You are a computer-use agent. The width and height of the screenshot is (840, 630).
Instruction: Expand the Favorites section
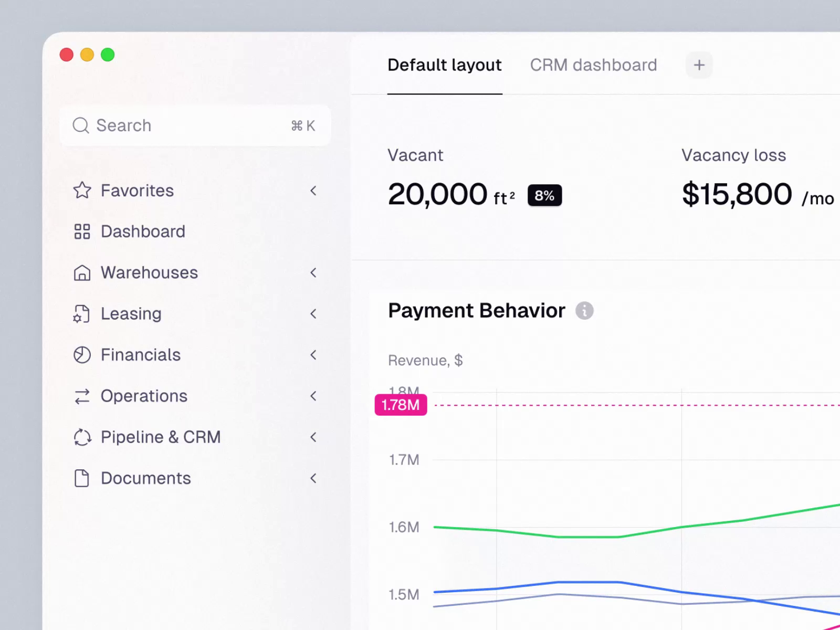click(313, 191)
